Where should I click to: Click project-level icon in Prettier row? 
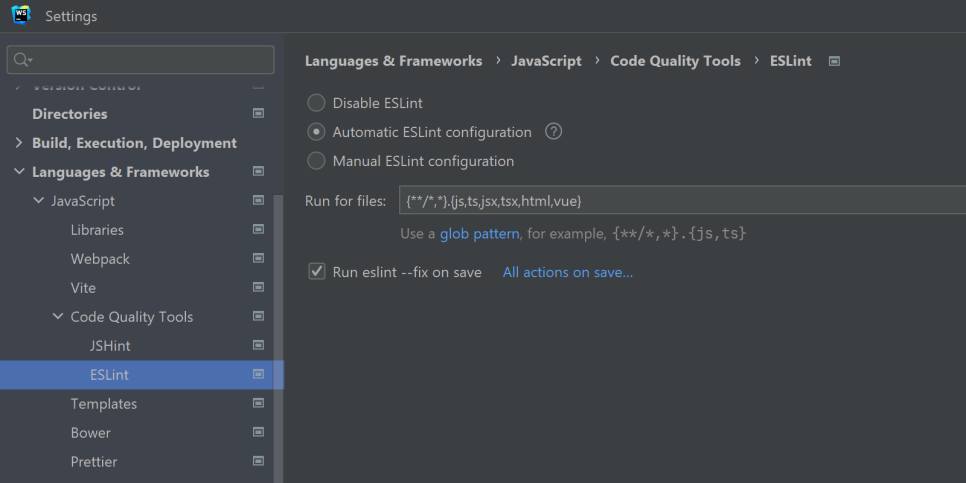coord(259,461)
